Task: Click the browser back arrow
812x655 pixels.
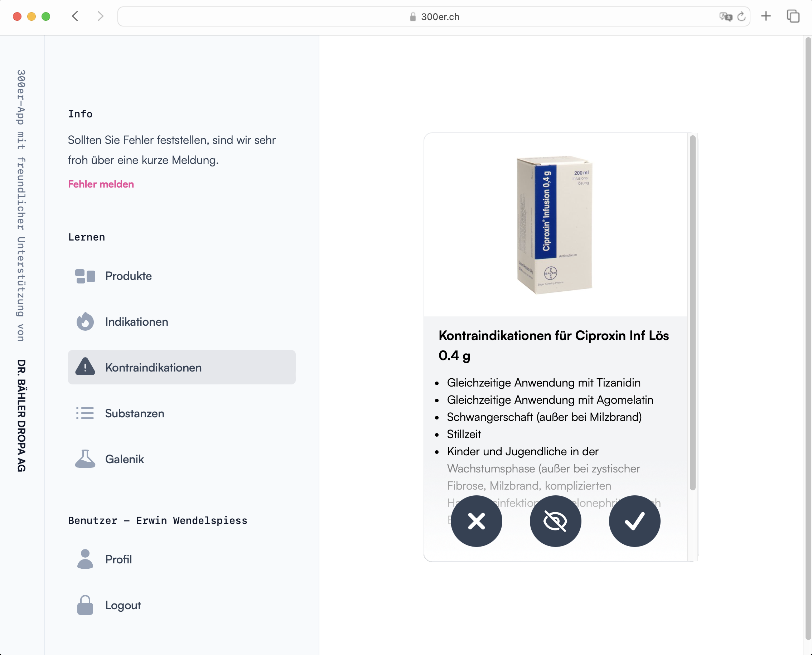Action: 75,16
